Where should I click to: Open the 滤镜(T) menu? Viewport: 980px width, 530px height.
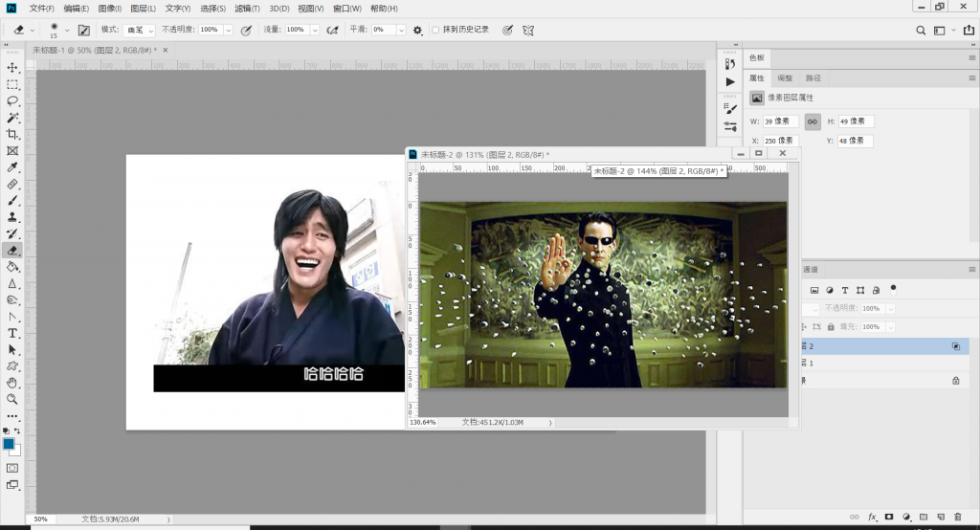(x=247, y=9)
